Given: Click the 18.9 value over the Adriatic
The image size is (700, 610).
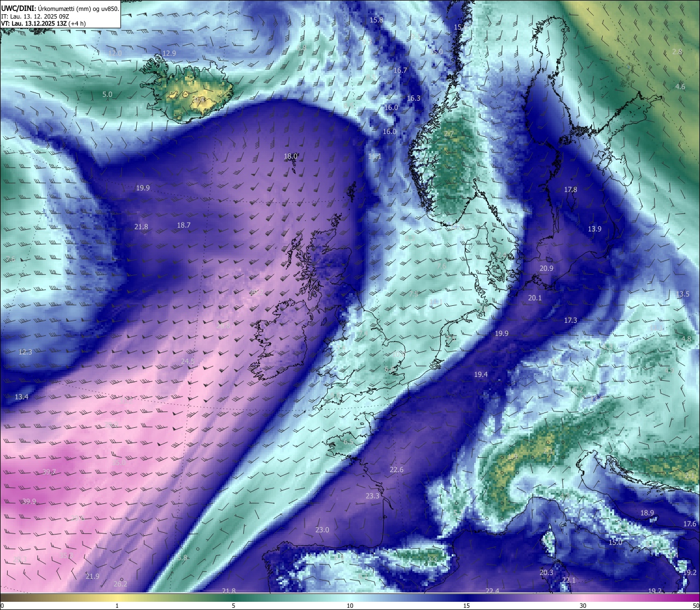Looking at the screenshot, I should point(647,513).
